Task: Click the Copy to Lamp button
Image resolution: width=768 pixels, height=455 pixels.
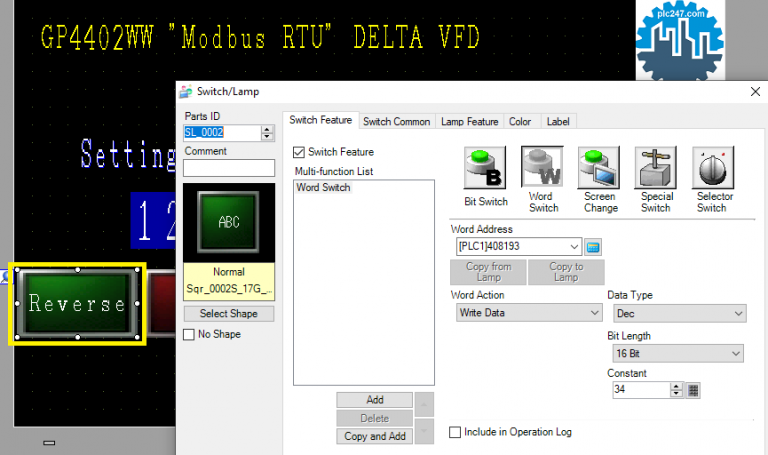Action: [x=566, y=272]
